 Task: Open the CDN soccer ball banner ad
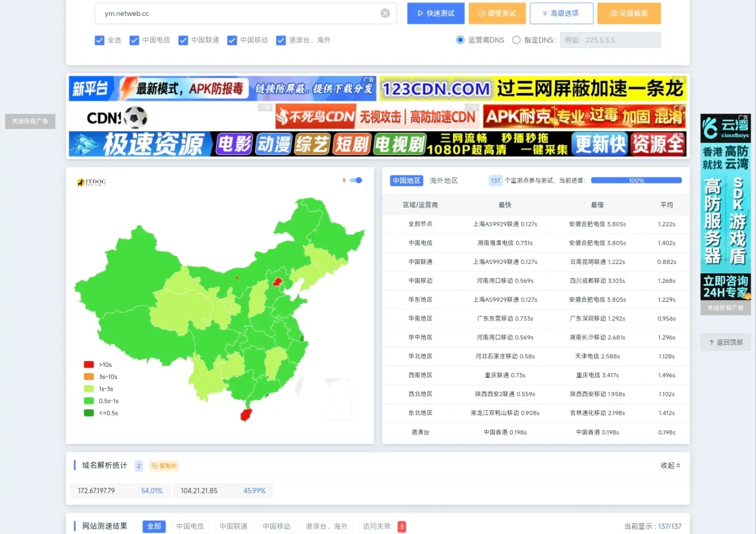170,117
